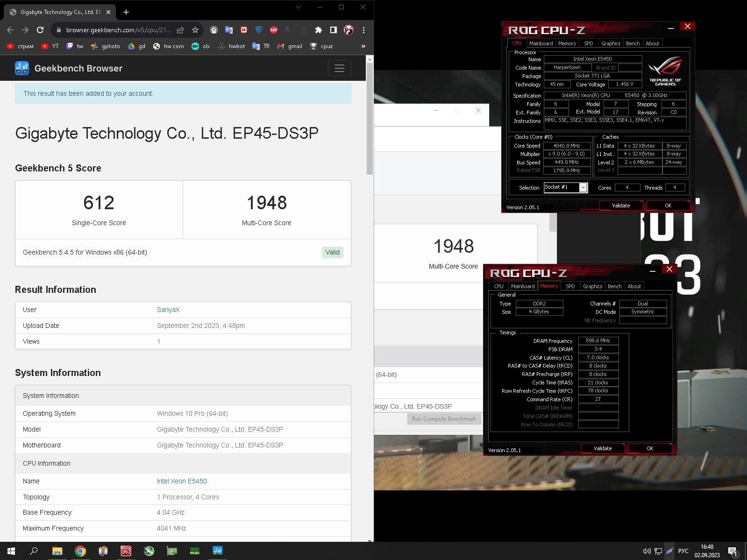Open Geekbench app from the taskbar
The width and height of the screenshot is (747, 560).
pos(218,551)
